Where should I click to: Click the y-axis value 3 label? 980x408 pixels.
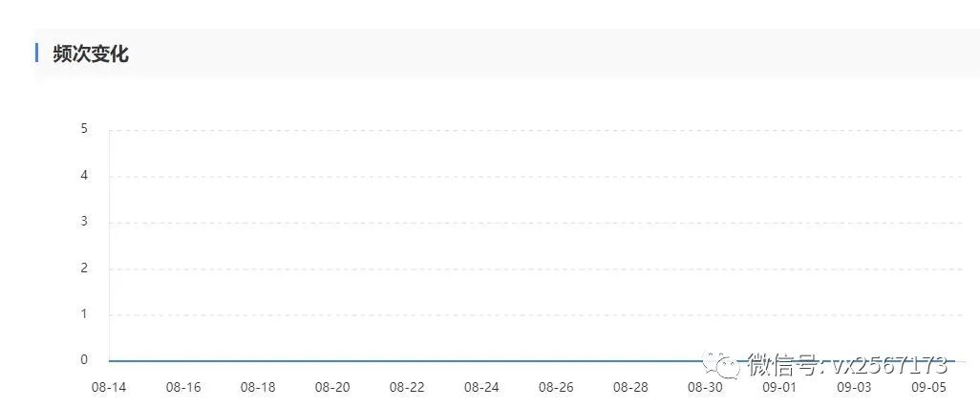pyautogui.click(x=84, y=222)
